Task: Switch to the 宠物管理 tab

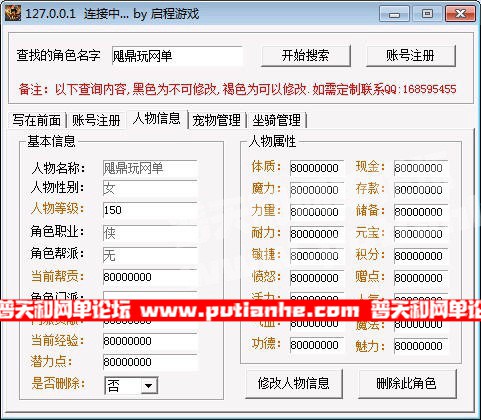Action: click(x=217, y=120)
